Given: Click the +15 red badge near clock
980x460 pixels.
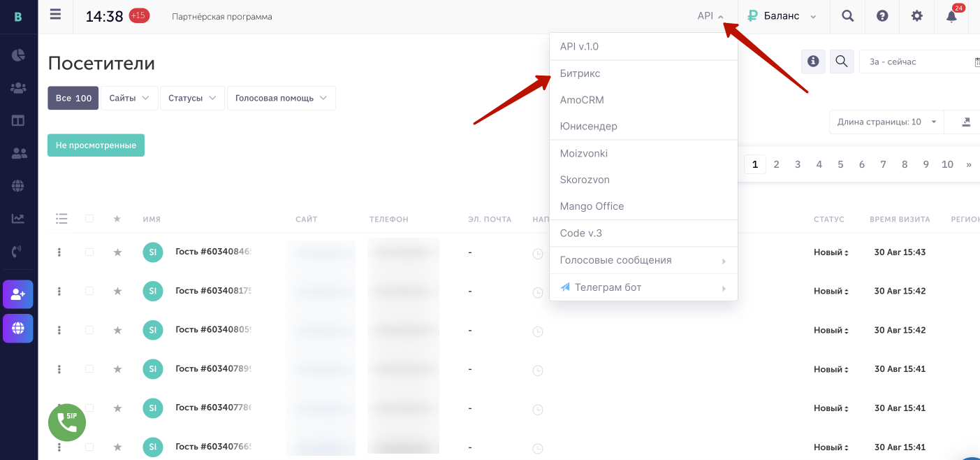Looking at the screenshot, I should pos(139,15).
